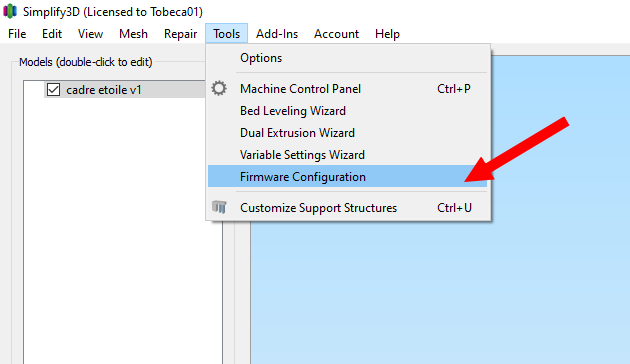630x364 pixels.
Task: Click the gear icon beside Machine Control Panel
Action: [x=219, y=88]
